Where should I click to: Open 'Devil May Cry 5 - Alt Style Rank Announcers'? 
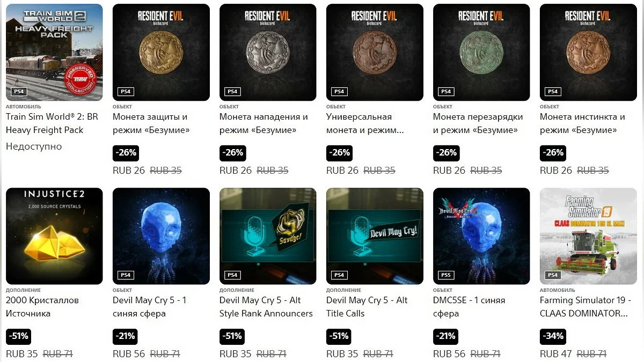266,307
